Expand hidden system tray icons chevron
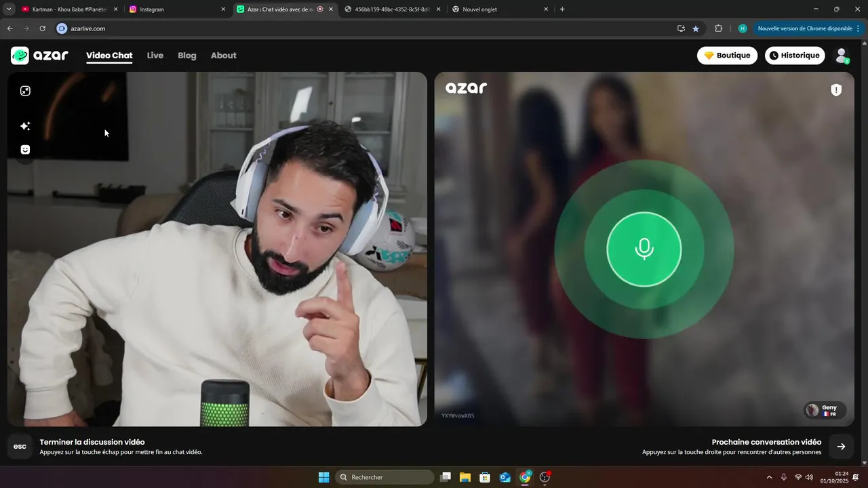 point(769,477)
